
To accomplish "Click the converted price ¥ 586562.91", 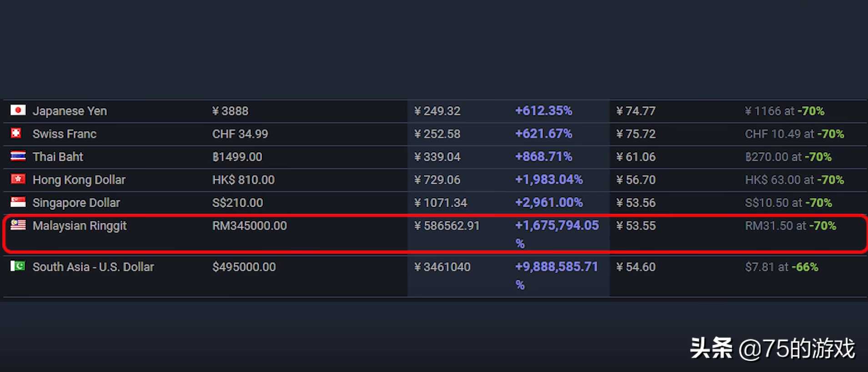I will tap(447, 226).
